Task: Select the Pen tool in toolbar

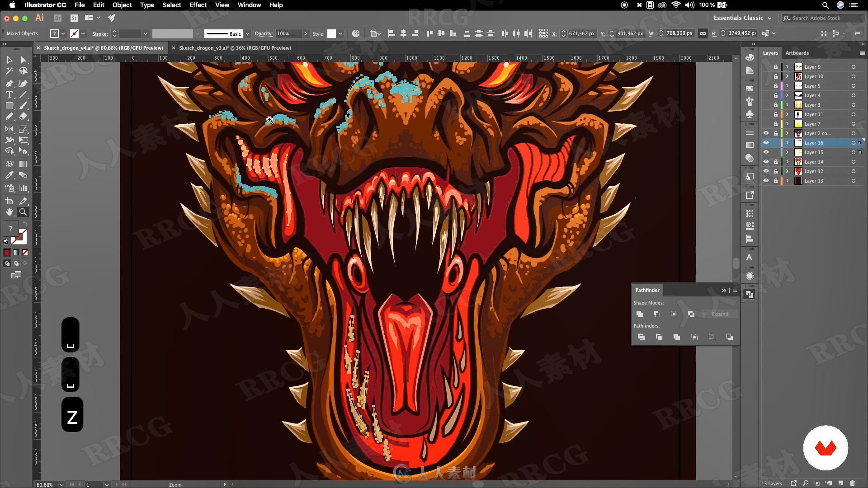Action: click(8, 83)
